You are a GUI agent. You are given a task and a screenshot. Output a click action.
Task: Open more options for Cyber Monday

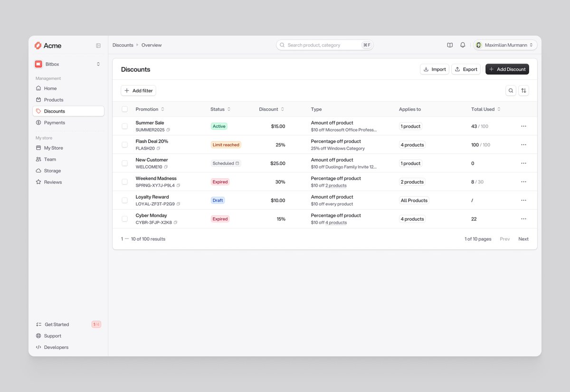(x=523, y=219)
